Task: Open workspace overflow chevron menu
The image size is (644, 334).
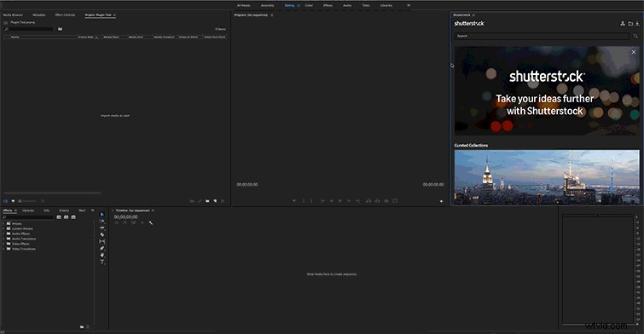Action: coord(409,5)
